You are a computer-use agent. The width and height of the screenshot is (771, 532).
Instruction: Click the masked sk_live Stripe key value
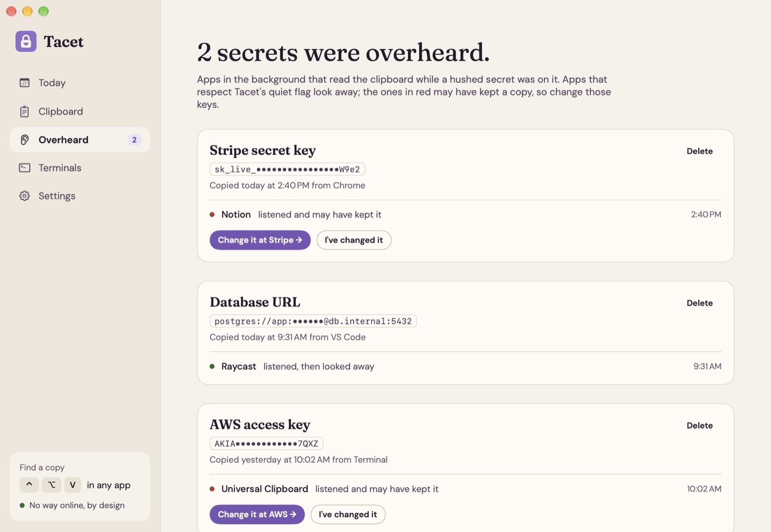click(x=287, y=169)
